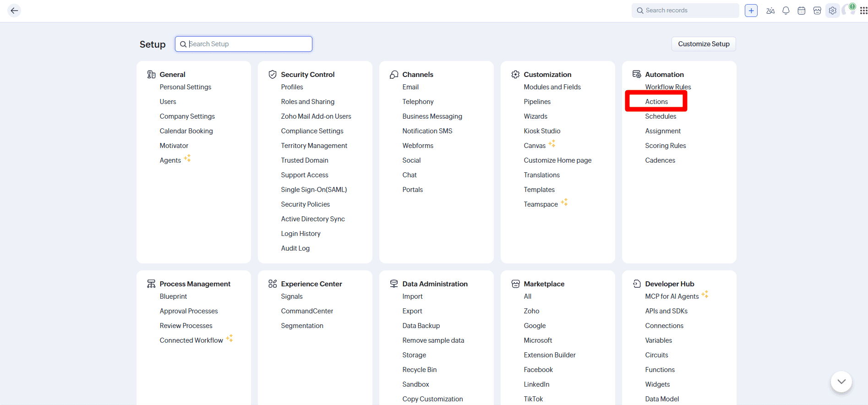Click the back arrow icon
This screenshot has height=405, width=868.
coord(14,11)
